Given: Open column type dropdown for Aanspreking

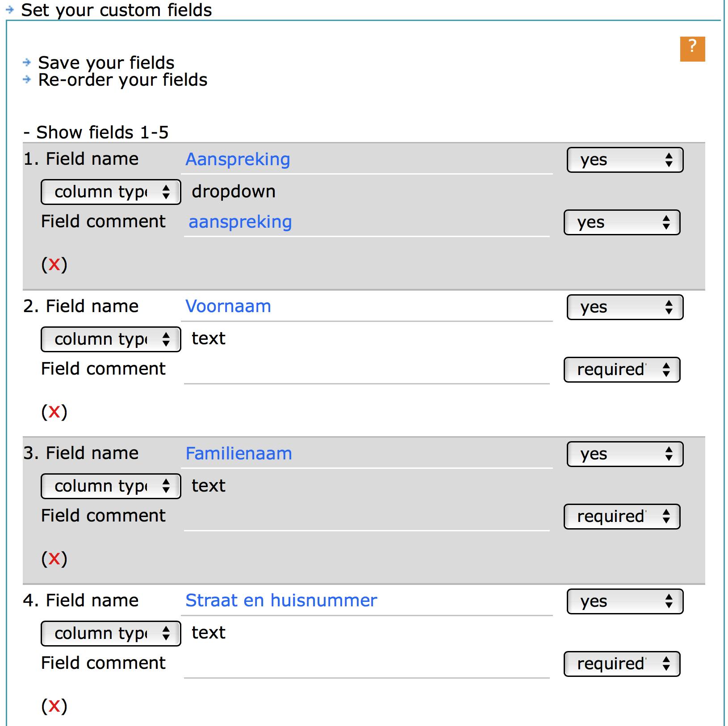Looking at the screenshot, I should [111, 192].
